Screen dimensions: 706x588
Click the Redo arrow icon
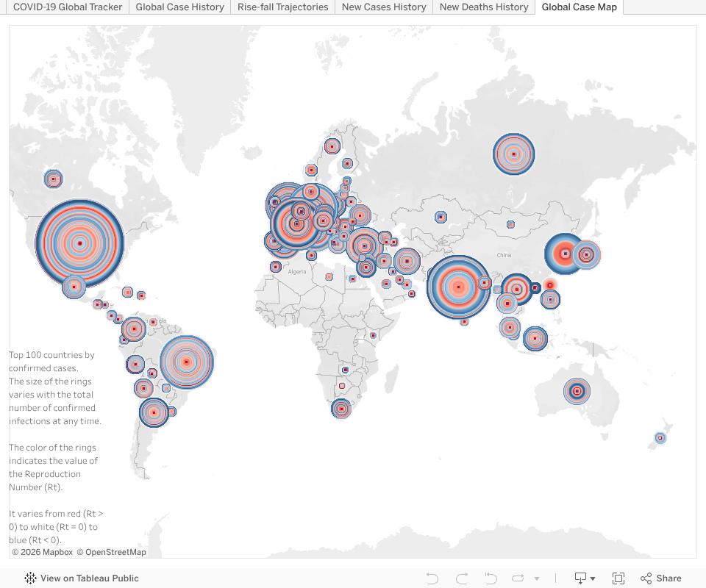462,578
